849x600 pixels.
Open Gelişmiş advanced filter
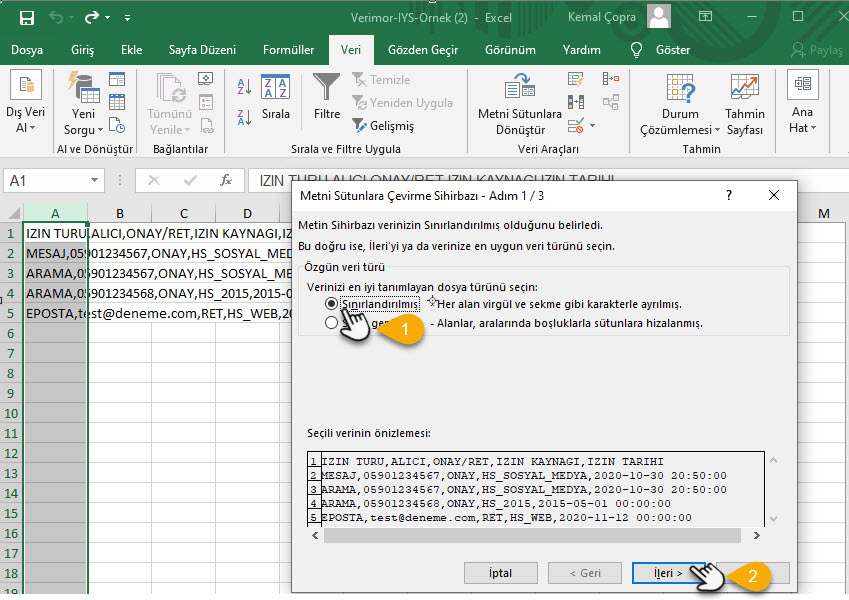[383, 126]
